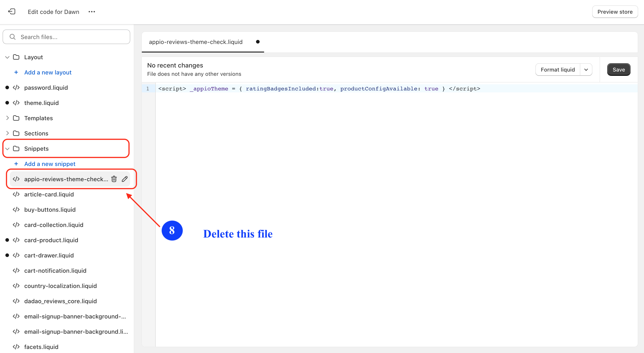
Task: Open the three-dot more actions menu
Action: tap(92, 12)
